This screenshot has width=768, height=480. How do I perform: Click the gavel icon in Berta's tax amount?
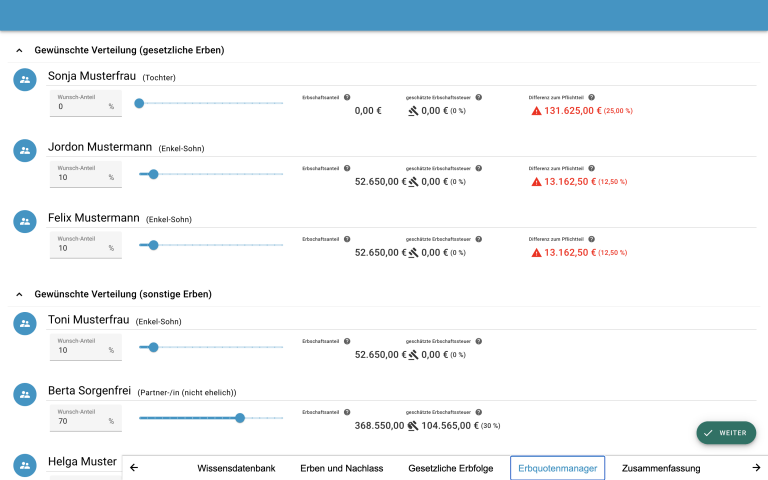click(x=414, y=425)
